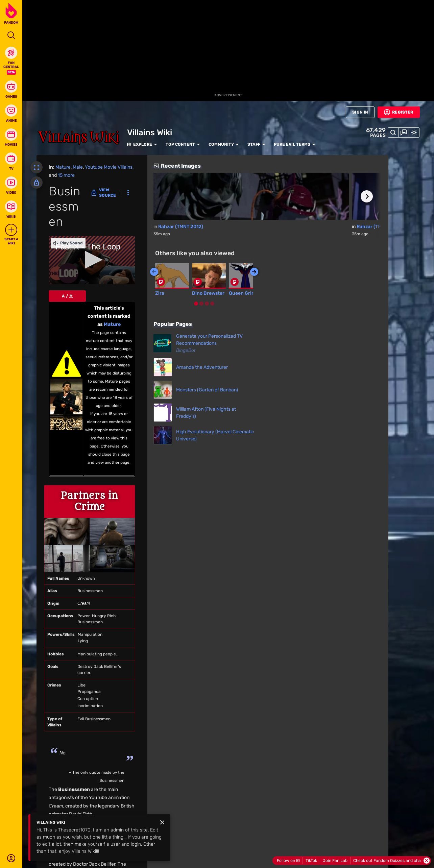This screenshot has width=434, height=868.
Task: Select the third carousel pagination dot
Action: tap(207, 304)
